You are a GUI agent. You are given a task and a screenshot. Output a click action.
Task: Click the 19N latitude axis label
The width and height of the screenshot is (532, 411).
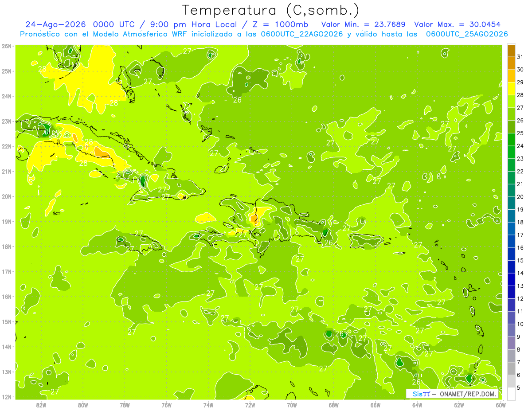point(7,222)
